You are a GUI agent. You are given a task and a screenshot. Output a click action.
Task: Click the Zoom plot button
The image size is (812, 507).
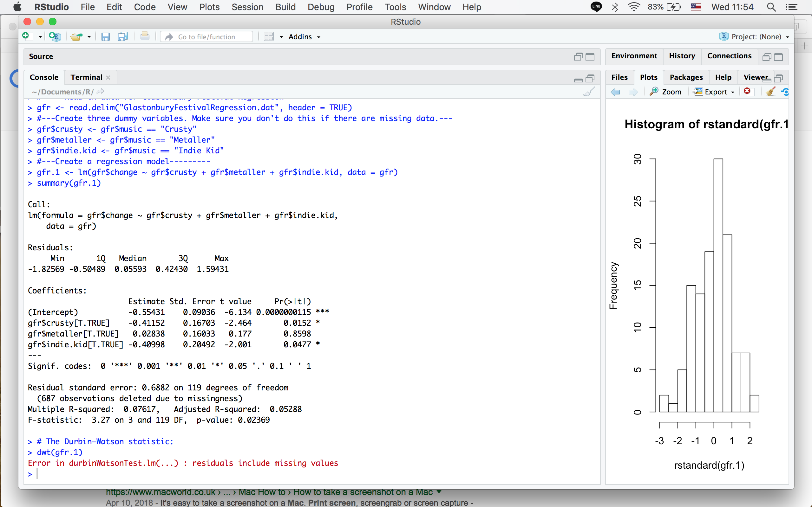tap(665, 92)
